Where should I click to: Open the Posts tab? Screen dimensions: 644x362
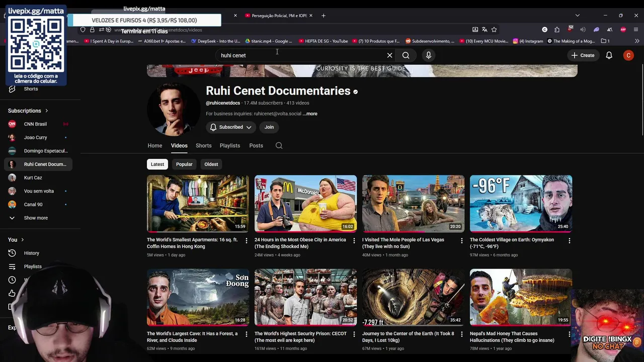(256, 146)
